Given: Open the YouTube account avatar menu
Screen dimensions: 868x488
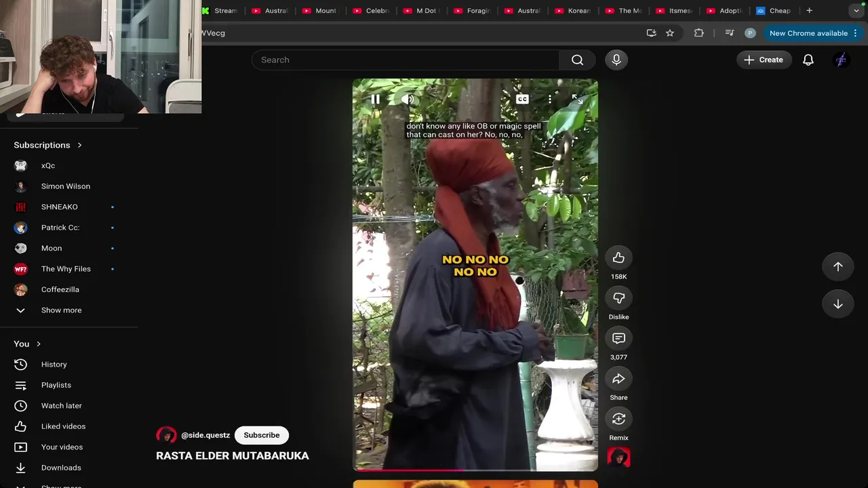Looking at the screenshot, I should coord(841,60).
